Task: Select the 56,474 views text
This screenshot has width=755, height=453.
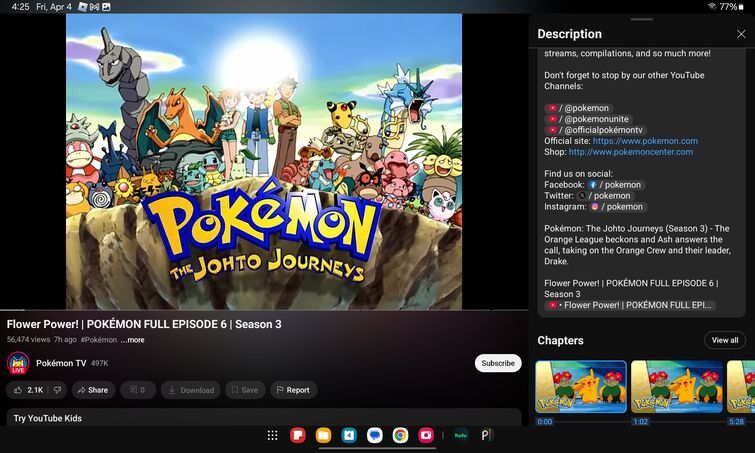Action: click(x=28, y=340)
